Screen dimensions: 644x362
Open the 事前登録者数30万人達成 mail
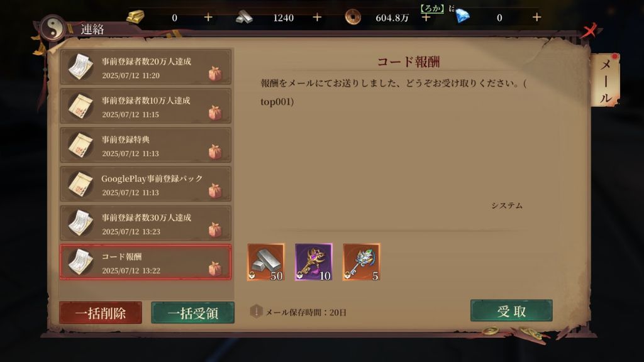tap(146, 223)
